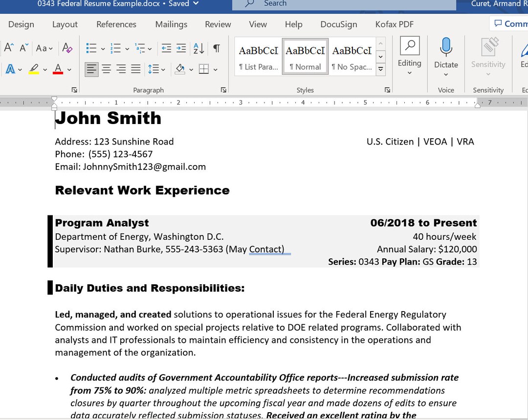
Task: Select the Text Effects icon
Action: click(x=10, y=68)
